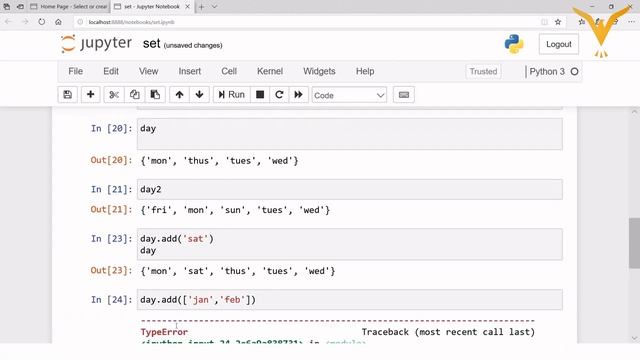Toggle the reading view icon in address bar
The height and width of the screenshot is (360, 640).
[x=544, y=22]
